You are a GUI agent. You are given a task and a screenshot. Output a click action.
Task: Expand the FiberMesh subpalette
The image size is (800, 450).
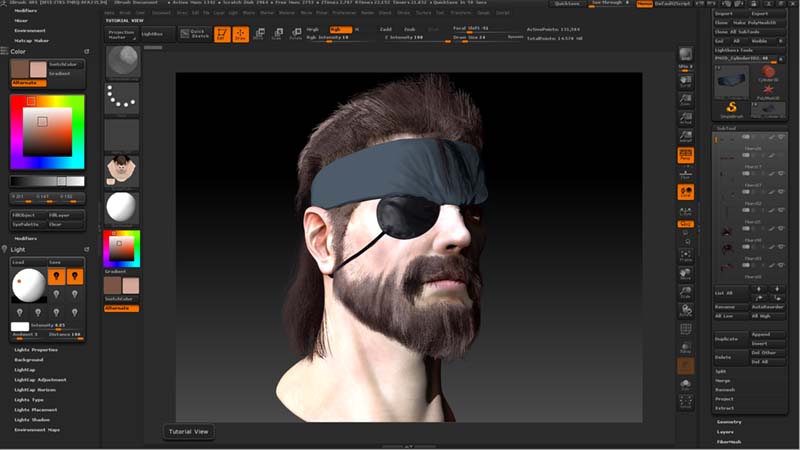click(x=729, y=442)
